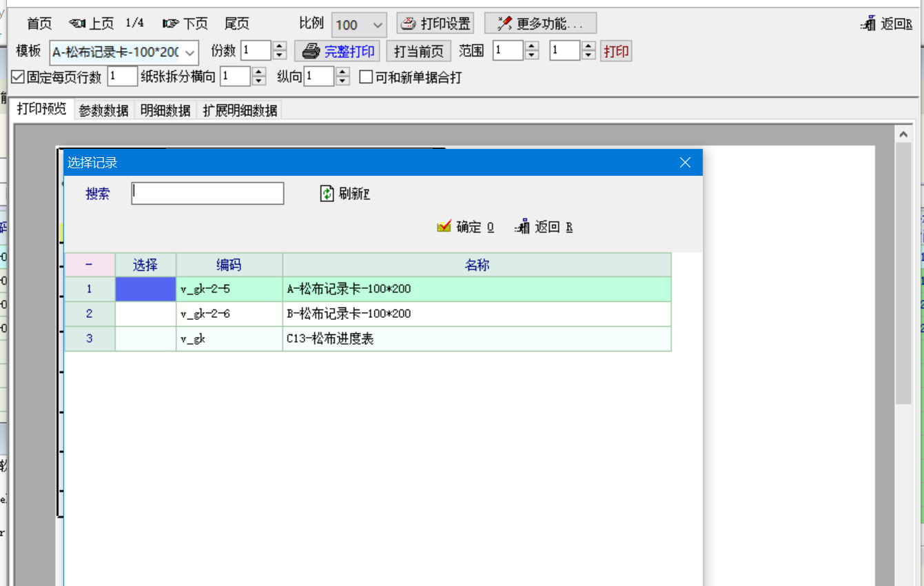Expand the 比例 scale dropdown
The width and height of the screenshot is (924, 586).
pos(378,26)
